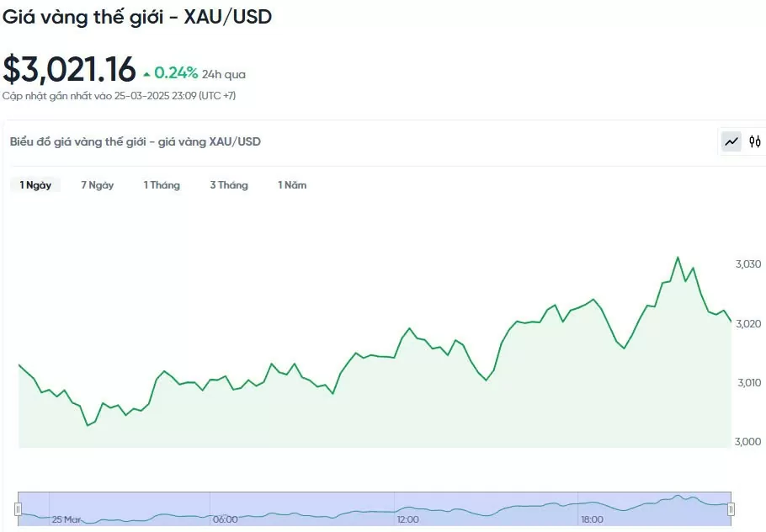766x532 pixels.
Task: Open the 1 Năm chart range
Action: coord(292,185)
